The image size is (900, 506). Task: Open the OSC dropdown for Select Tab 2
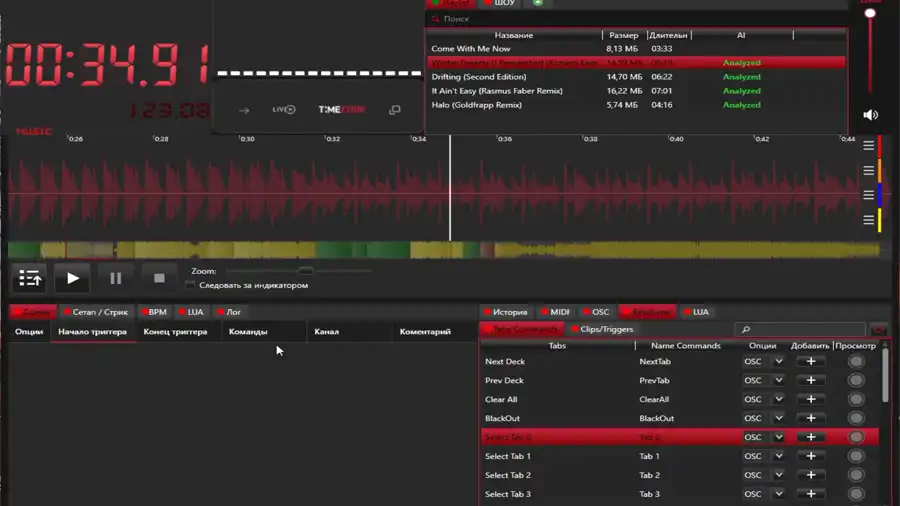[778, 476]
